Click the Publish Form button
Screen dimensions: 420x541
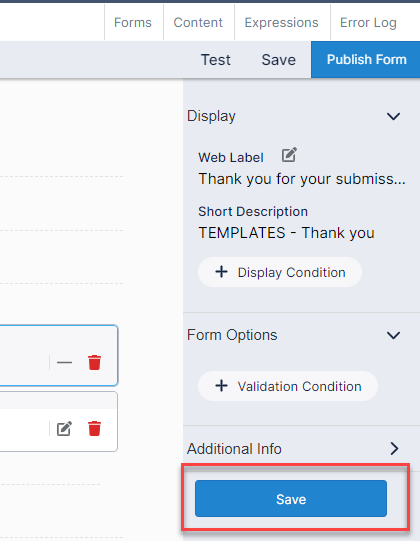click(x=366, y=59)
